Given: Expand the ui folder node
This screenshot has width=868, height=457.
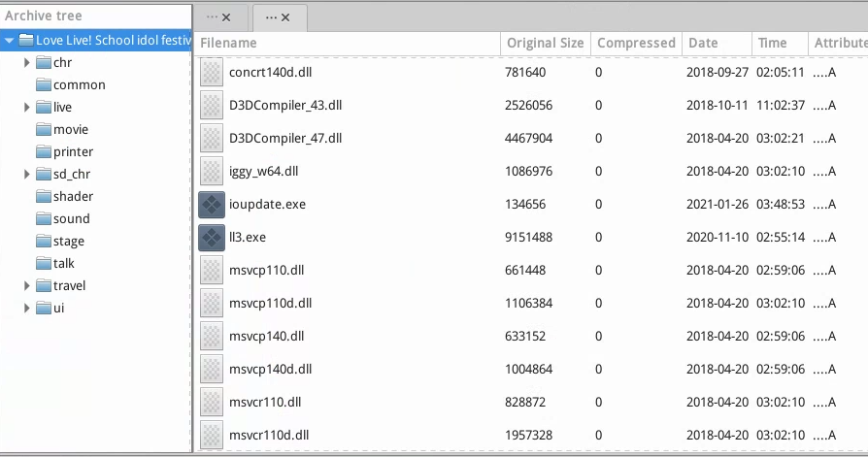Looking at the screenshot, I should tap(26, 309).
